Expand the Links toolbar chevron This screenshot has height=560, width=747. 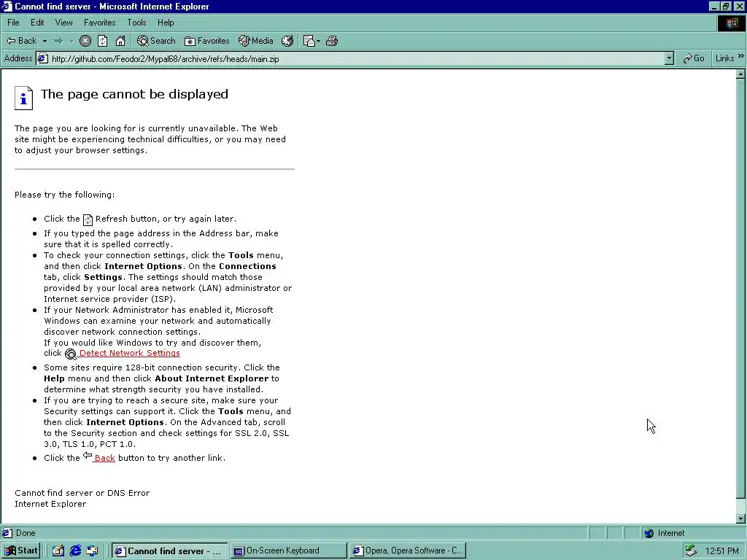(741, 57)
